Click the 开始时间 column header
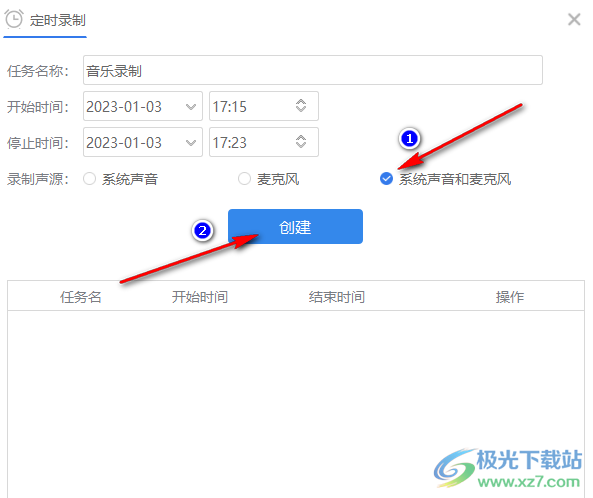 coord(200,297)
